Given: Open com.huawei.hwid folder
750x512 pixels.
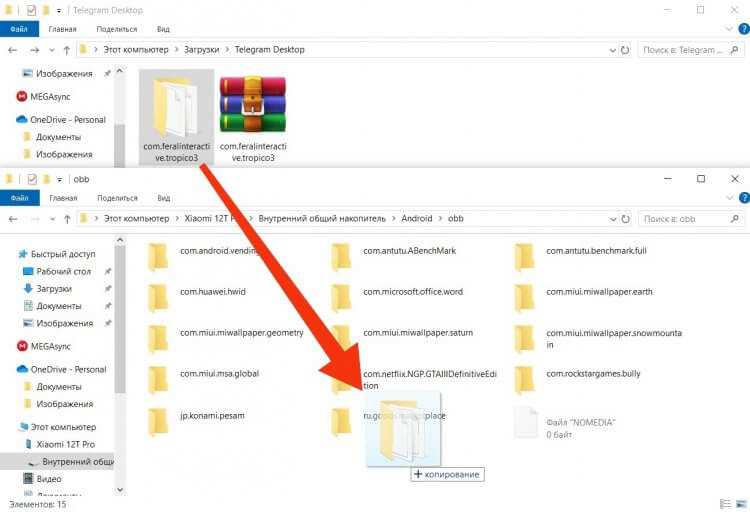Looking at the screenshot, I should (x=197, y=298).
